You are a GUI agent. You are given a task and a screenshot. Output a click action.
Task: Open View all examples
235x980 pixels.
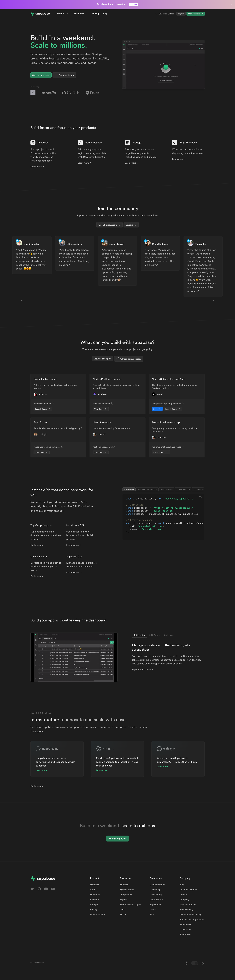pos(102,359)
